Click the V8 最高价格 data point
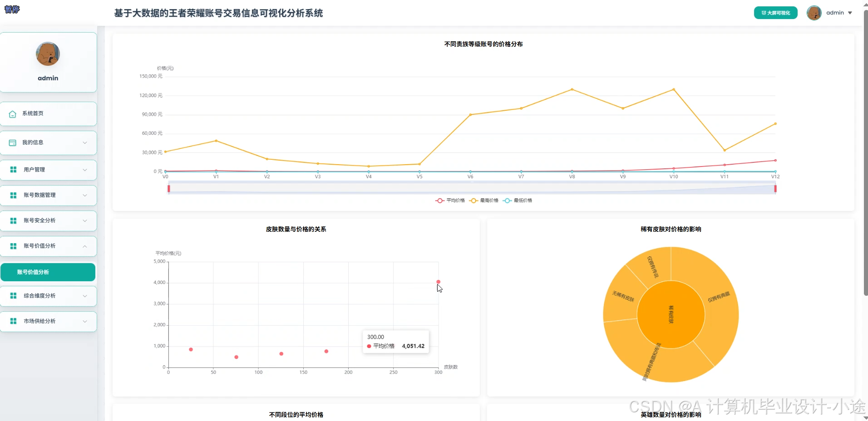This screenshot has width=868, height=421. [x=572, y=89]
